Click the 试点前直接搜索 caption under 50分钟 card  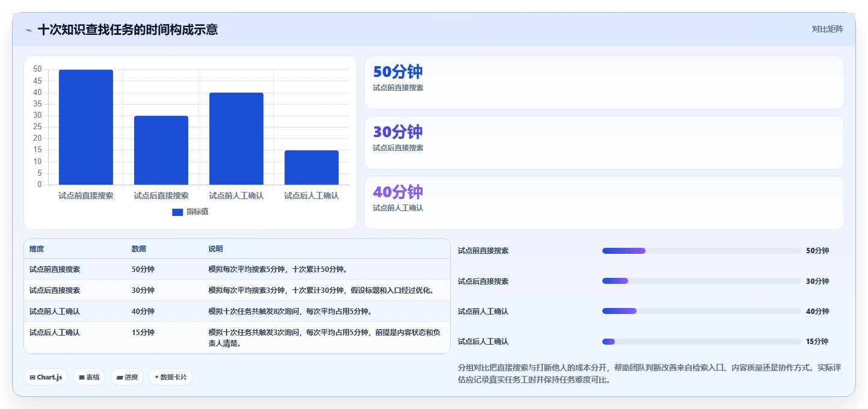[x=398, y=88]
